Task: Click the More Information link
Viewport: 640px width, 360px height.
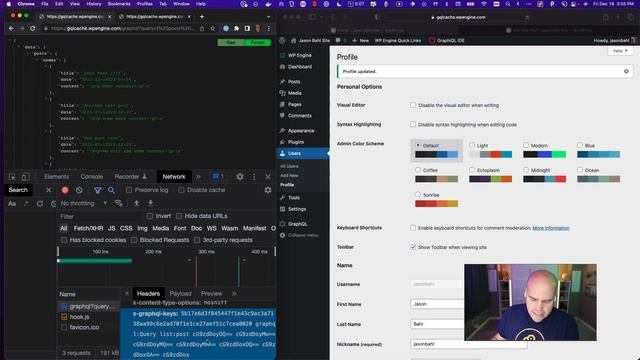Action: (x=551, y=228)
